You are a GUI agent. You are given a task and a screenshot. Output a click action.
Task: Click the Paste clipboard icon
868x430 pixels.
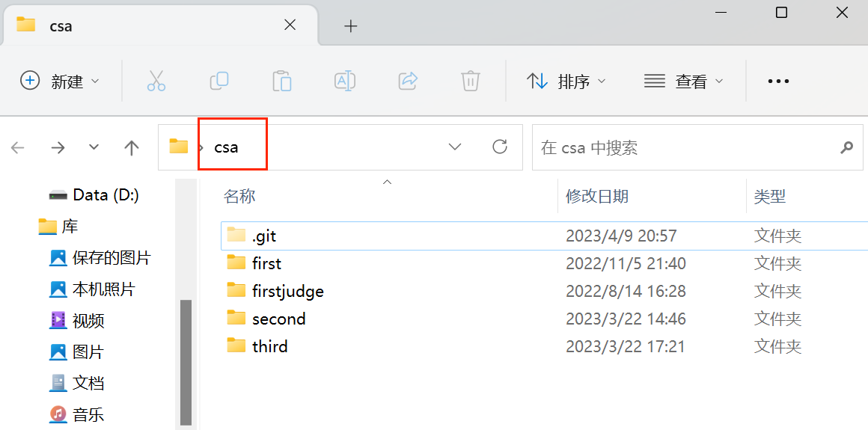pos(281,81)
